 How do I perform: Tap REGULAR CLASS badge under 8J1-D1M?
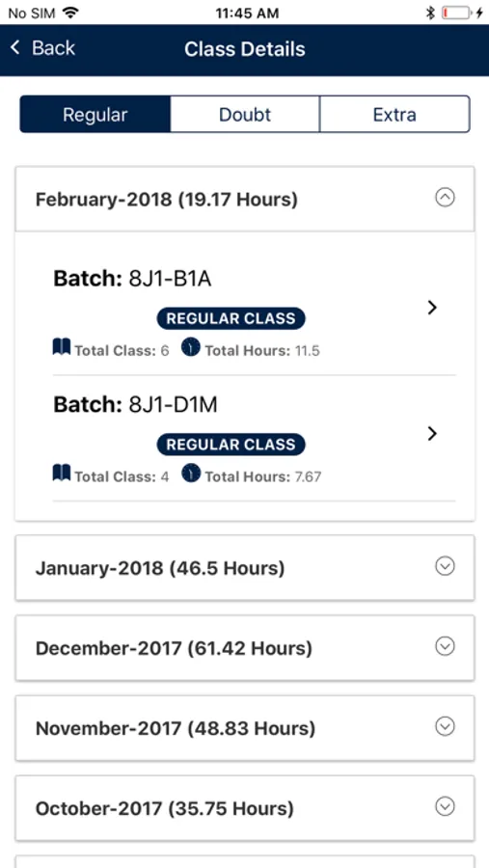click(x=231, y=445)
